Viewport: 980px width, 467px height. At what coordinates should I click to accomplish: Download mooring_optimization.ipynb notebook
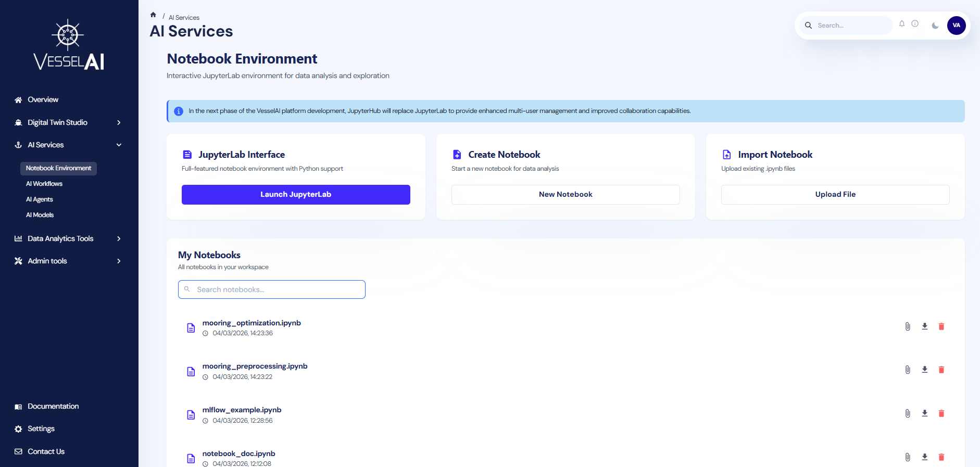point(925,326)
